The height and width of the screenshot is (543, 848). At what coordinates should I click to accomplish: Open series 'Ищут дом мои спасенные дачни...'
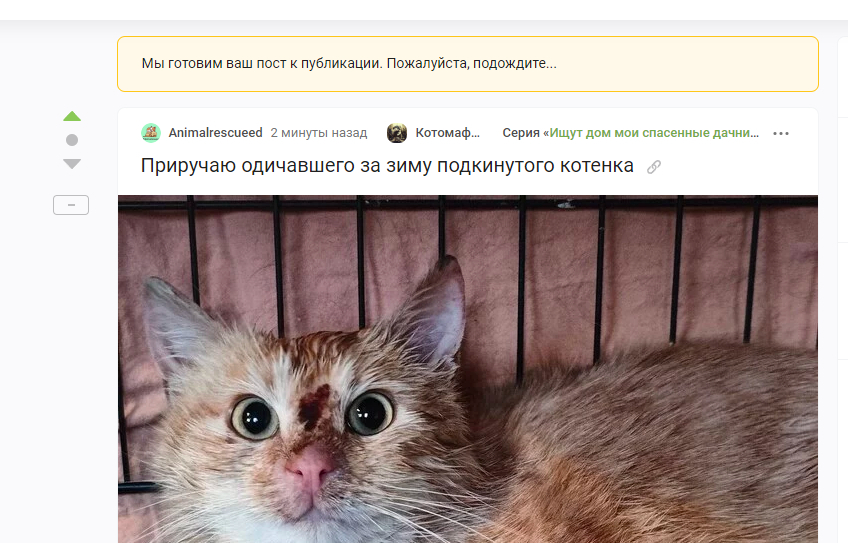pyautogui.click(x=654, y=133)
